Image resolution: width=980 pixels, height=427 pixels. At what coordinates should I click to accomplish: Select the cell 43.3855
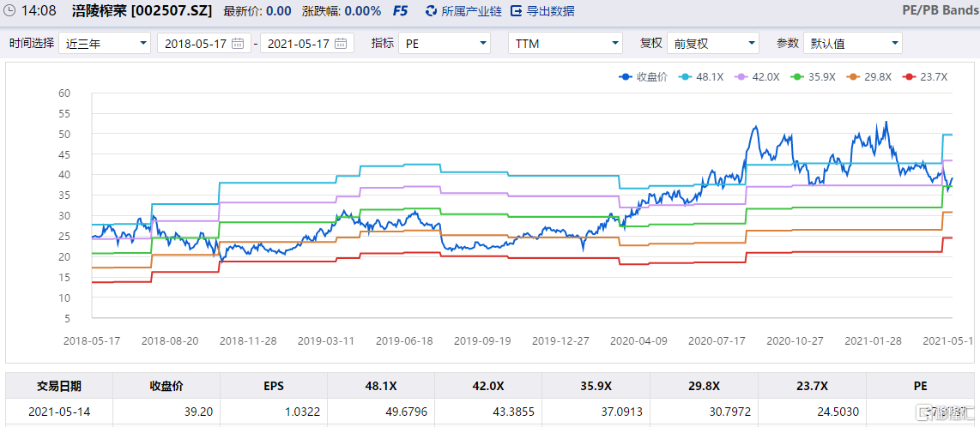pos(489,412)
